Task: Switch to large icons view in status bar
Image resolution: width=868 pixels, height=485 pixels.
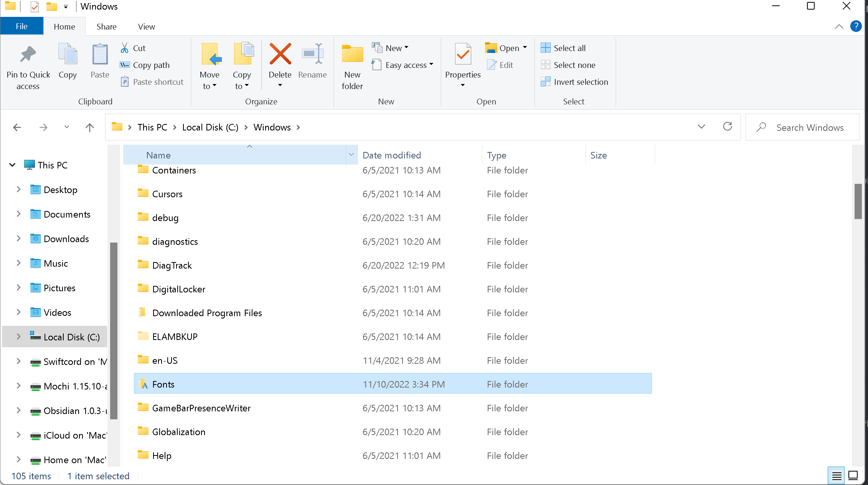Action: 853,476
